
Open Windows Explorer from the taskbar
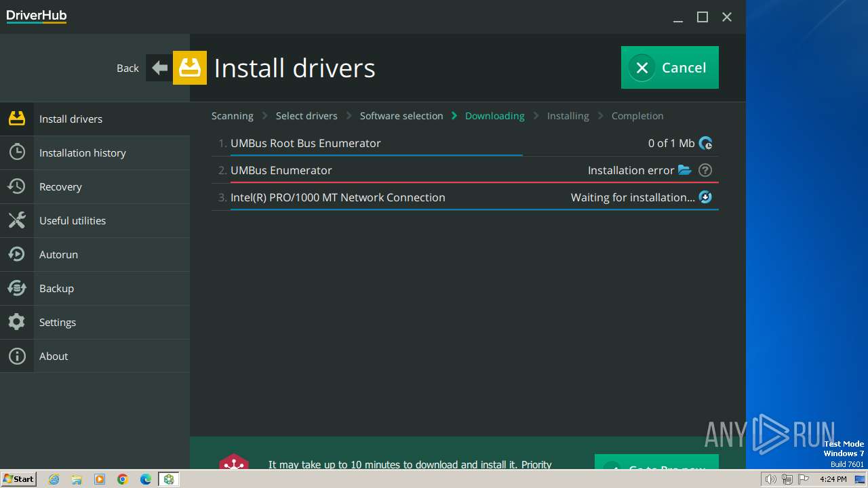[x=77, y=479]
